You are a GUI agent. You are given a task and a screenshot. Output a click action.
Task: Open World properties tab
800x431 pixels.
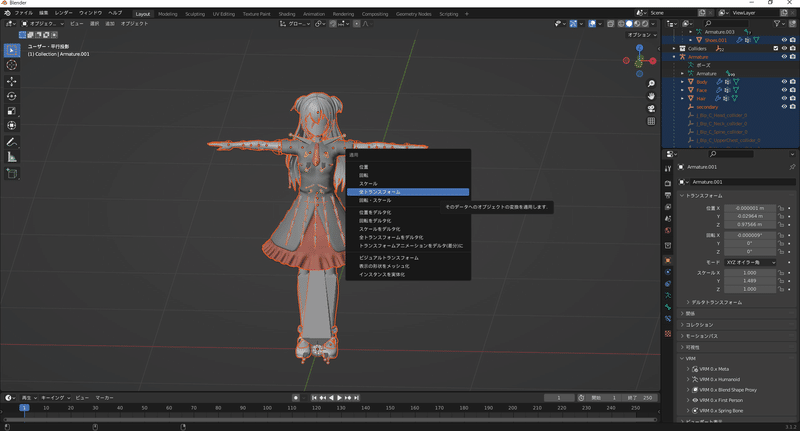tap(668, 230)
